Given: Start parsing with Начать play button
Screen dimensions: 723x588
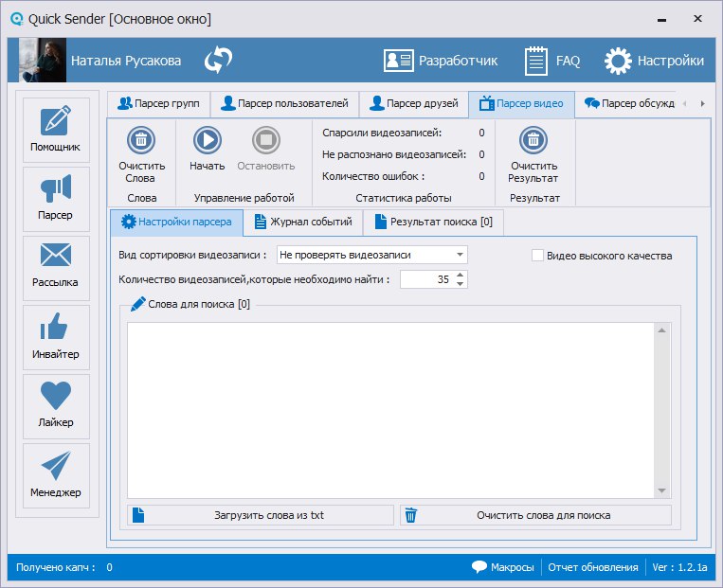Looking at the screenshot, I should (207, 139).
